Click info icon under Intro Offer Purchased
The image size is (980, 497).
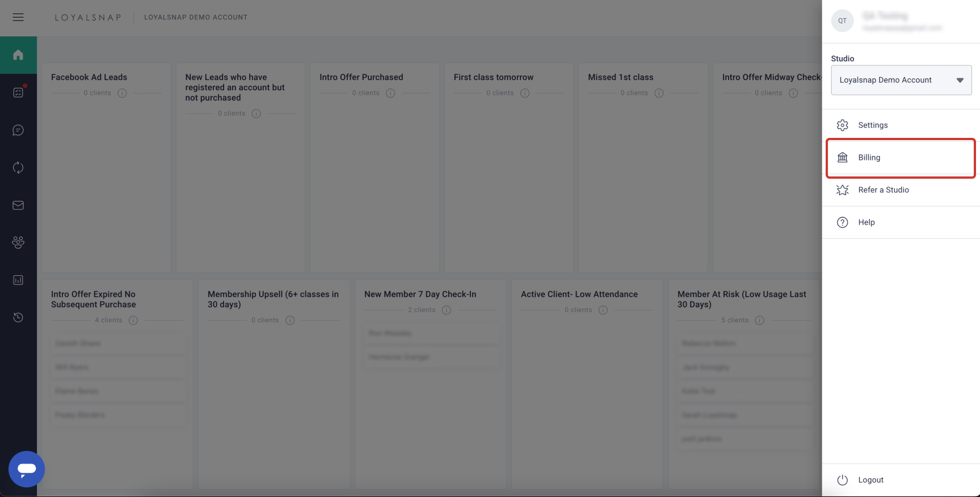pos(390,93)
